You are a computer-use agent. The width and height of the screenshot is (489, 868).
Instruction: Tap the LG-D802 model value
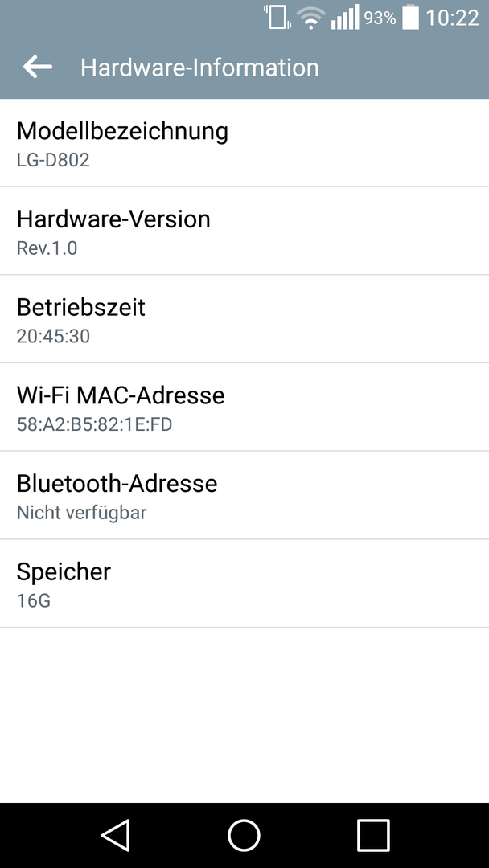53,160
